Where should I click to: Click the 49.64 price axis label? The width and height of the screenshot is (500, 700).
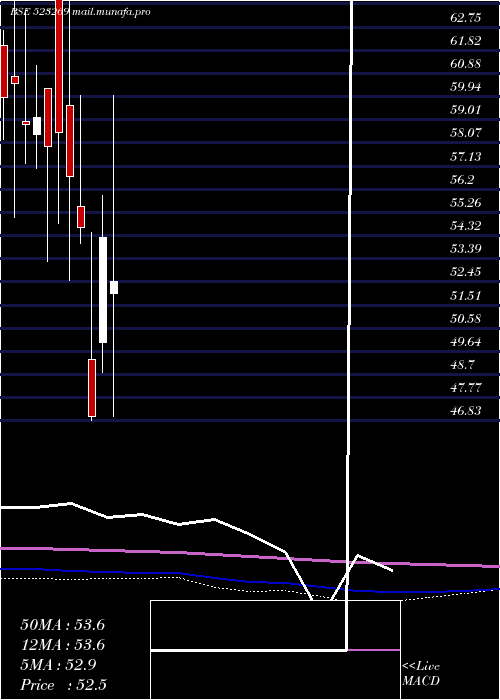point(466,342)
